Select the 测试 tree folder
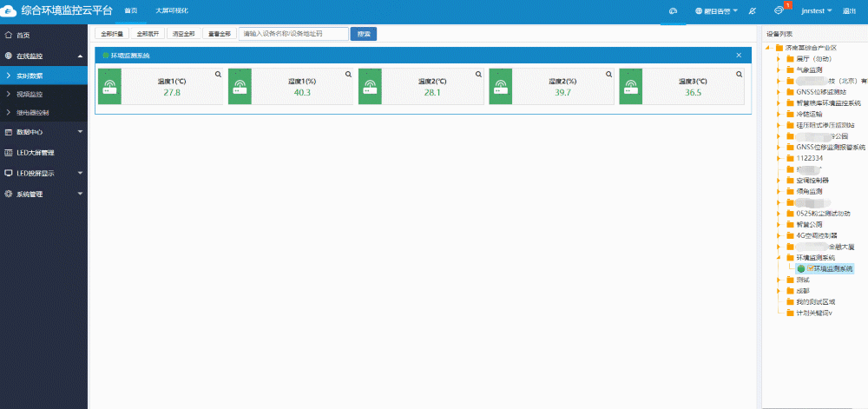The height and width of the screenshot is (409, 868). tap(803, 280)
